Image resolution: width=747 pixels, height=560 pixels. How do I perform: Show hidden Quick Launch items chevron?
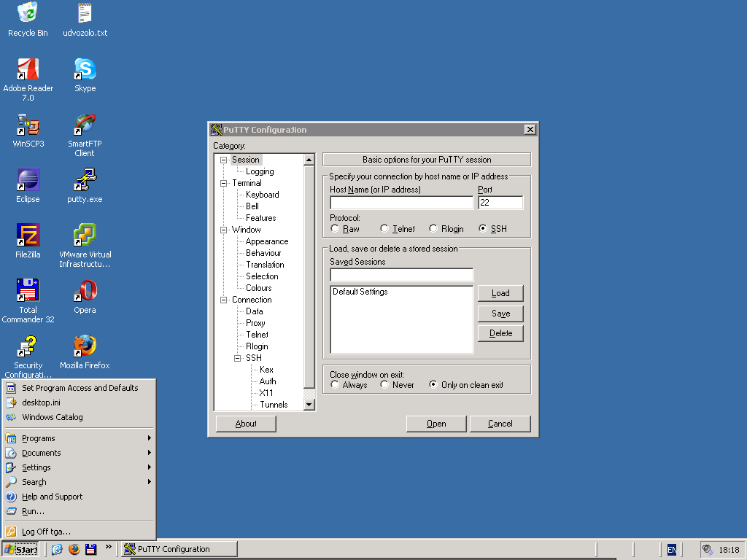pyautogui.click(x=109, y=547)
